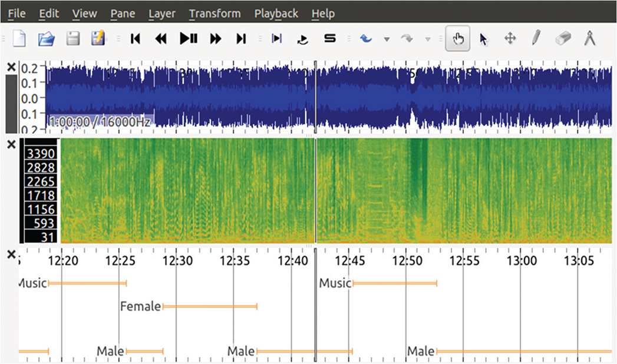Click the 3390 frequency scale label
The height and width of the screenshot is (364, 617).
tap(41, 153)
